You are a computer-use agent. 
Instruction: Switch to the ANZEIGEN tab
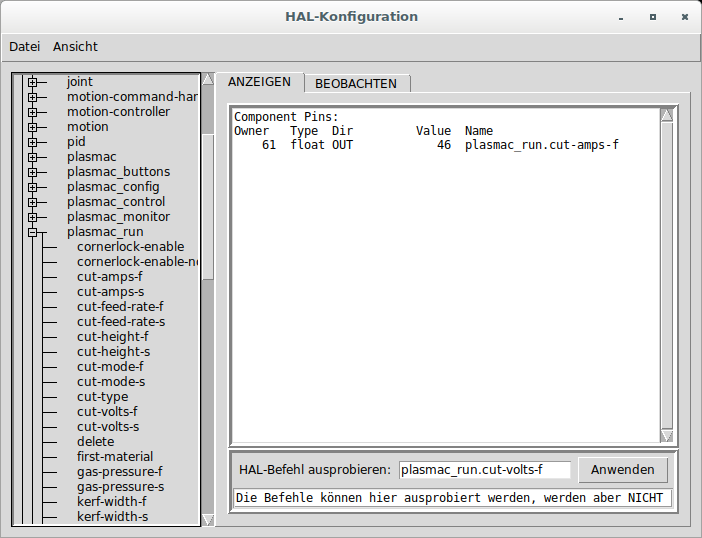pos(259,82)
